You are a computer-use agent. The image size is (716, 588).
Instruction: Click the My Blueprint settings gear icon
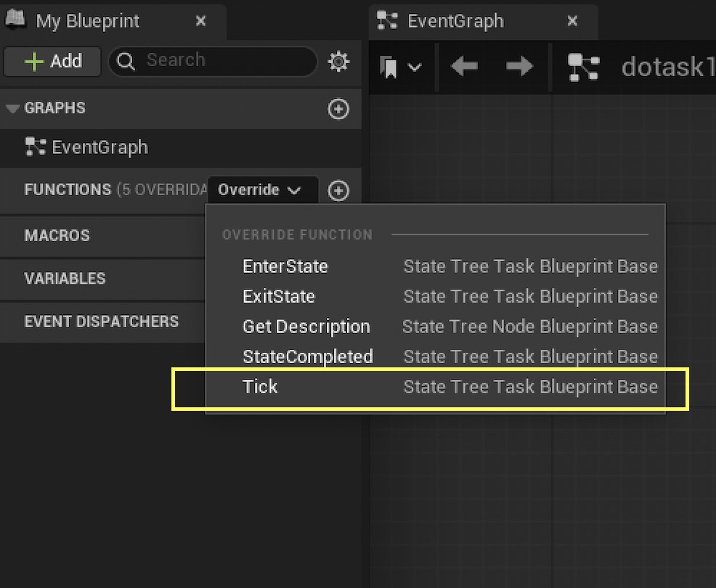click(x=338, y=62)
